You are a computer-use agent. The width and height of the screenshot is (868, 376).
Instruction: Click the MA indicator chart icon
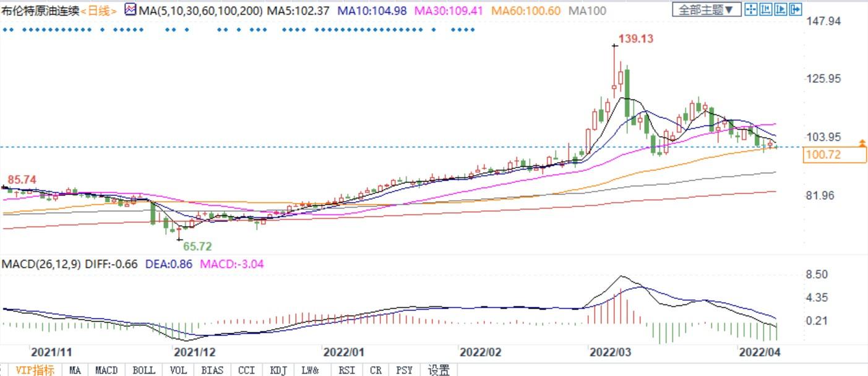point(130,10)
